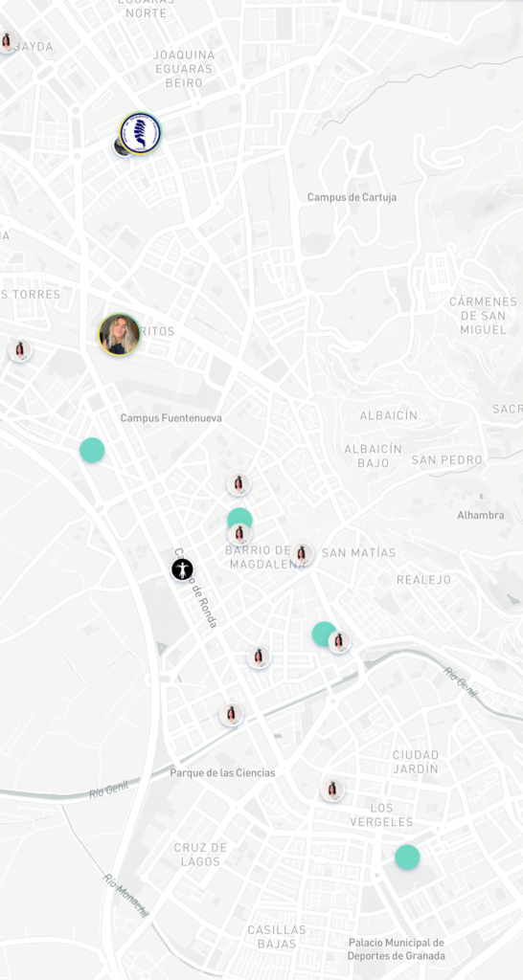Open the avatar marker directly beneath the Magdalena teal dot

[239, 534]
